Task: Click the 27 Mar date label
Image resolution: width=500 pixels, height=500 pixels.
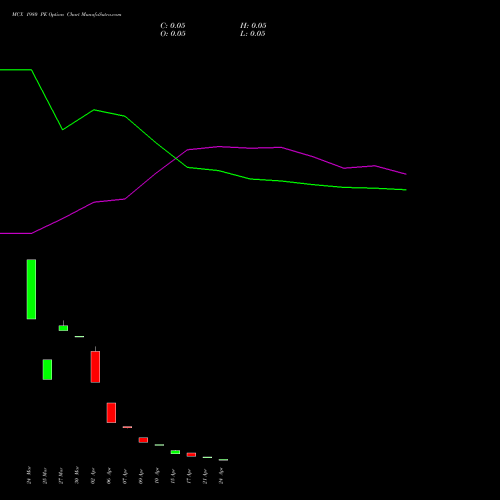Action: tap(61, 476)
